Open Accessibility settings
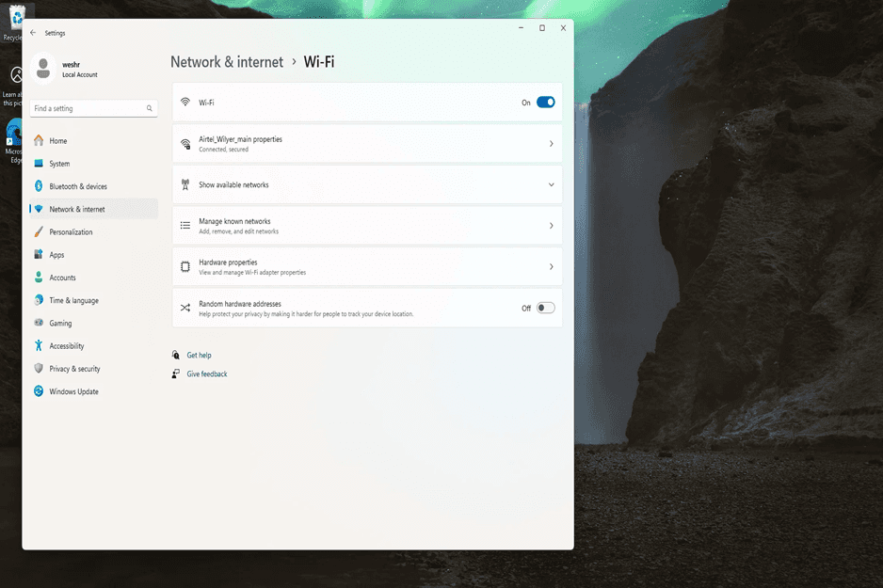Viewport: 883px width, 588px height. [93, 346]
